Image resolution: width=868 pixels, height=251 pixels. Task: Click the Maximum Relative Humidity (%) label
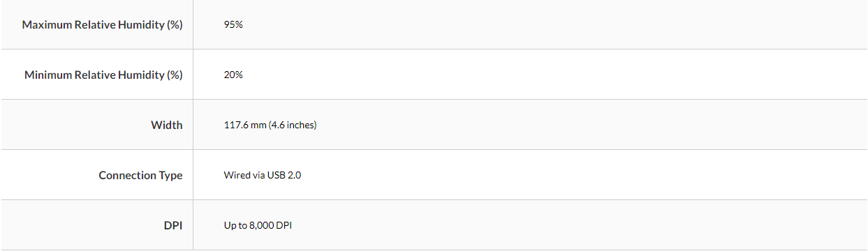(102, 24)
